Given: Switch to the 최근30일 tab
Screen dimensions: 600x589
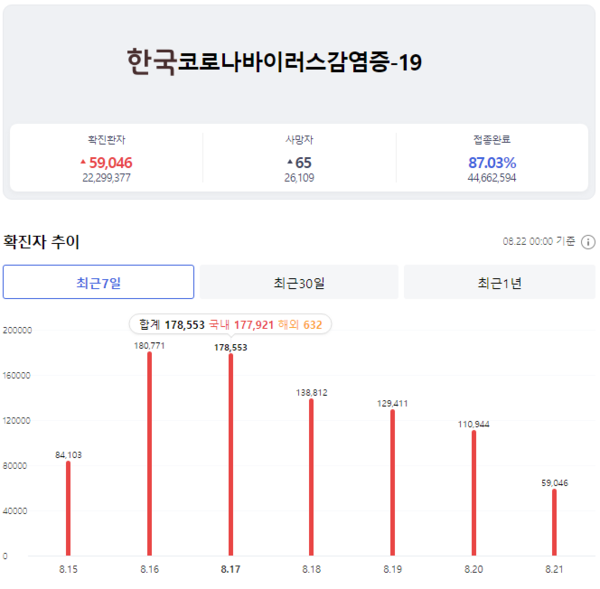Looking at the screenshot, I should tap(299, 282).
